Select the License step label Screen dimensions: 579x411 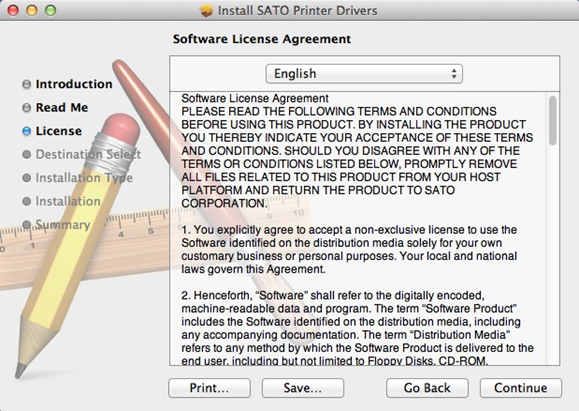[x=59, y=131]
